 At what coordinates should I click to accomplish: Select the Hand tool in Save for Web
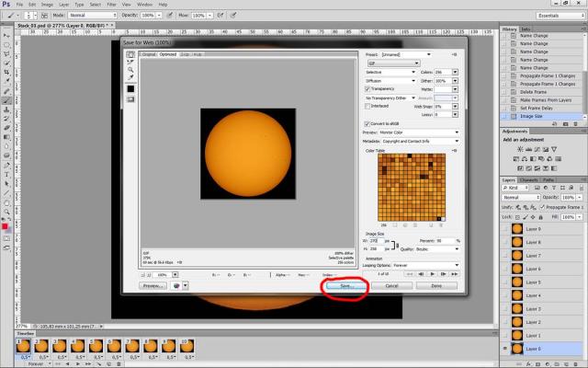pos(131,53)
